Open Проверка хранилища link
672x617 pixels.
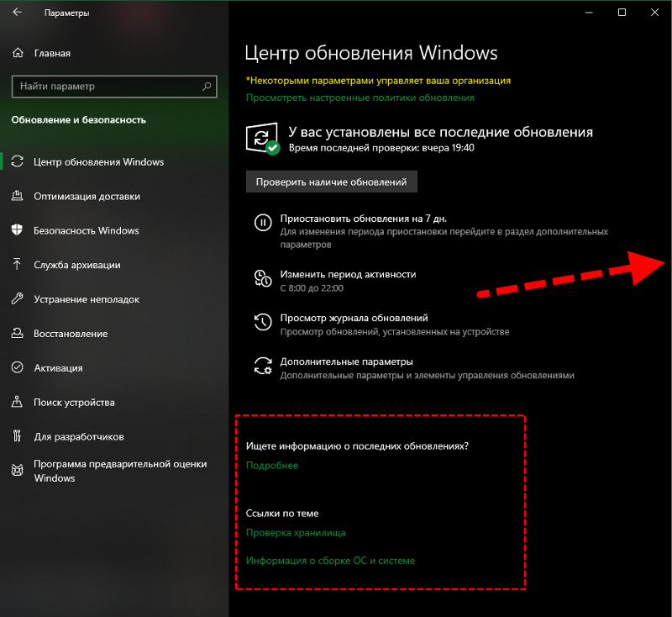296,533
